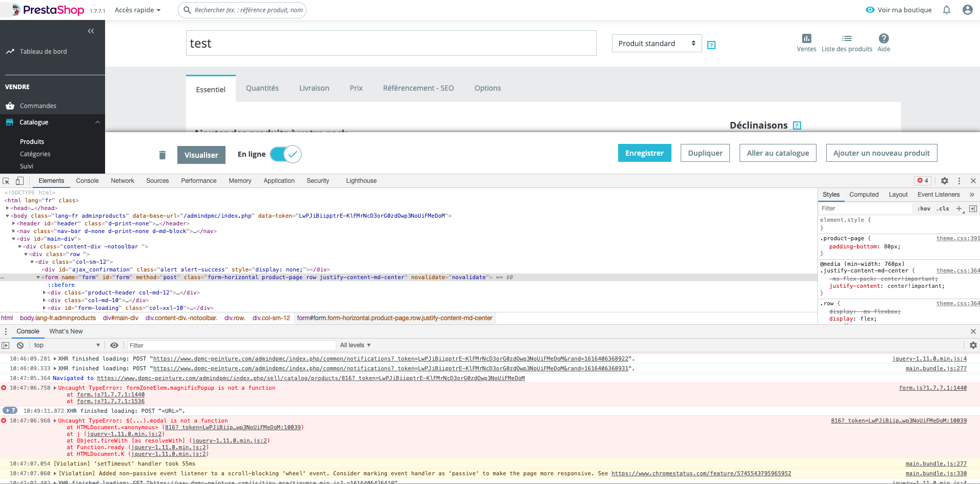
Task: Open DevTools more options kebab menu
Action: point(959,181)
